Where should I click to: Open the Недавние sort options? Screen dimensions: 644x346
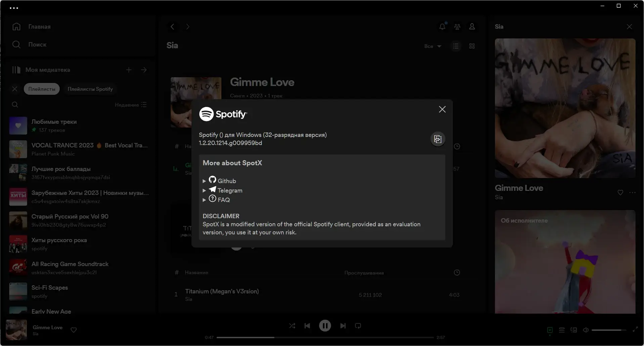[x=131, y=105]
